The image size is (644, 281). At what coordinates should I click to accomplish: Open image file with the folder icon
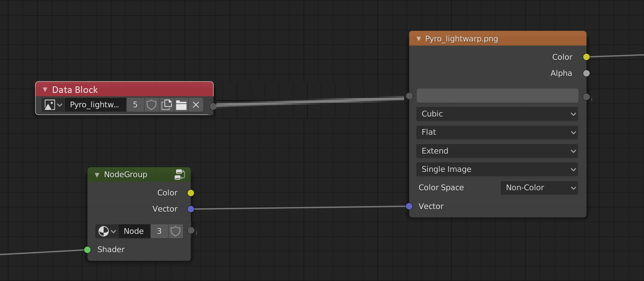point(181,105)
